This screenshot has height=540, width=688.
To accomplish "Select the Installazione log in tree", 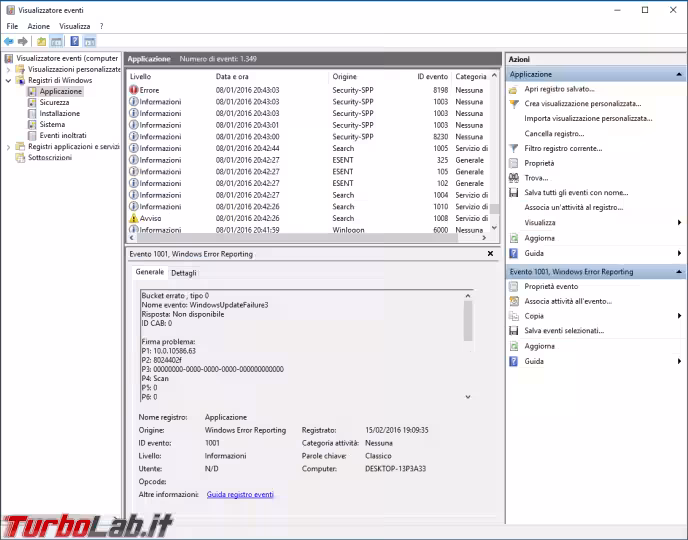I will point(60,114).
